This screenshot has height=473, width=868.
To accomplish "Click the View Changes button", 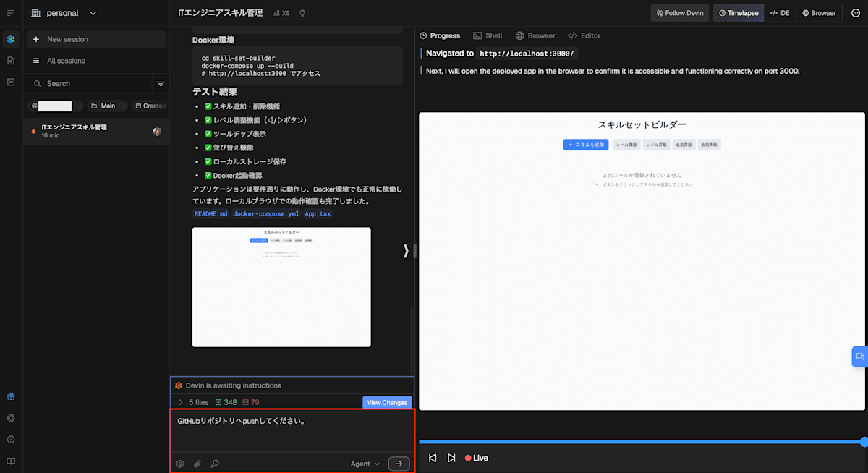I will [387, 402].
